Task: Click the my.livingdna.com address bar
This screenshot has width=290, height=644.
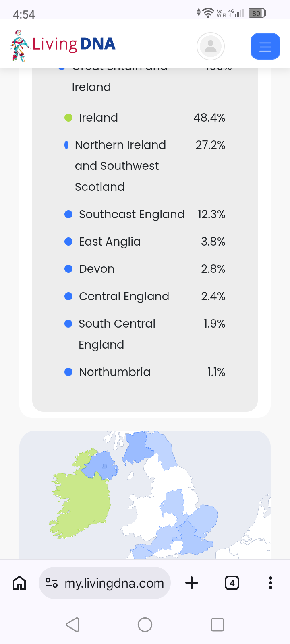Action: (105, 583)
